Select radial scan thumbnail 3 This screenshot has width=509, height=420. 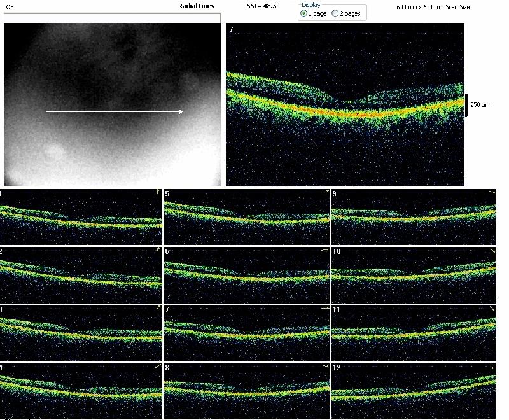click(x=81, y=332)
